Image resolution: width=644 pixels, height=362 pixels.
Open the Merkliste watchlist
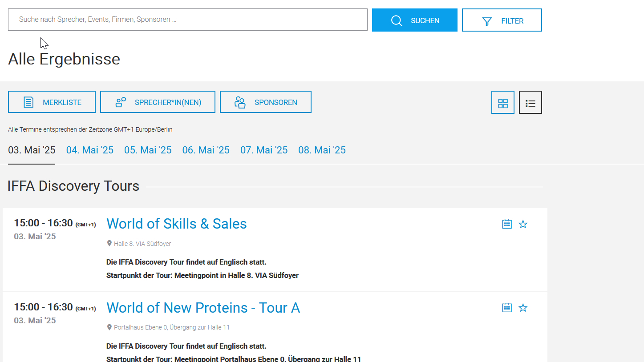[52, 102]
